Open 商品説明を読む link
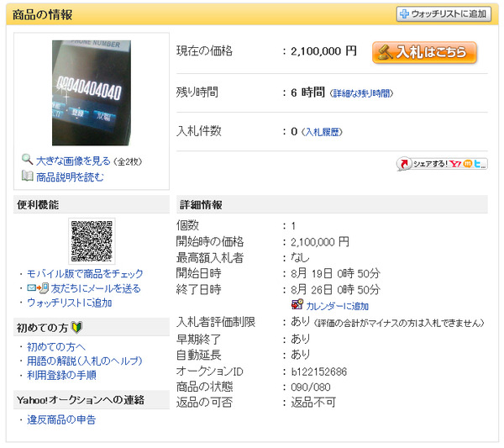Viewport: 504px width, 448px height. tap(70, 177)
